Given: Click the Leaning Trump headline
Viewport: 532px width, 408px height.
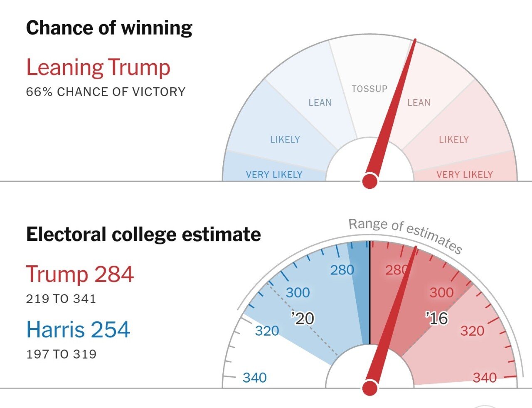Looking at the screenshot, I should [98, 68].
